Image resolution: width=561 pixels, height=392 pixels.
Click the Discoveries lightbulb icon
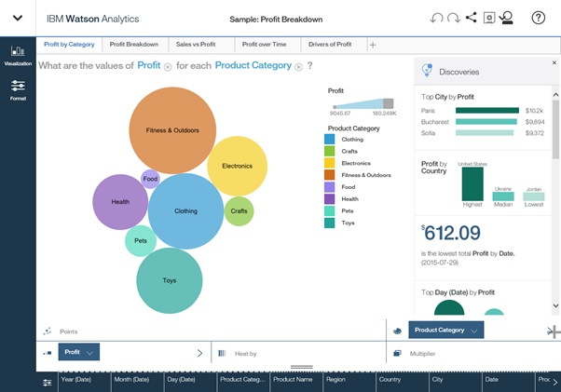tap(427, 71)
